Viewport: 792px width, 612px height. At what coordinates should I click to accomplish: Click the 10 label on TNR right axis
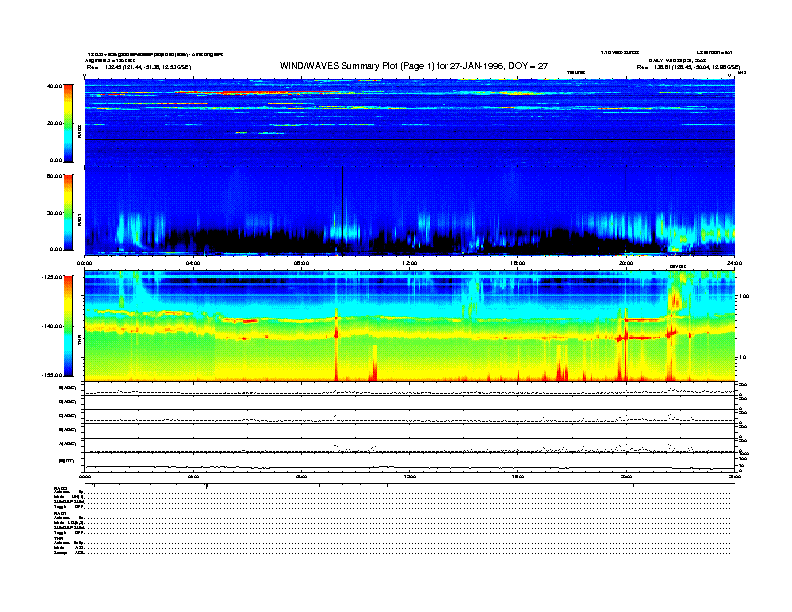pos(742,358)
